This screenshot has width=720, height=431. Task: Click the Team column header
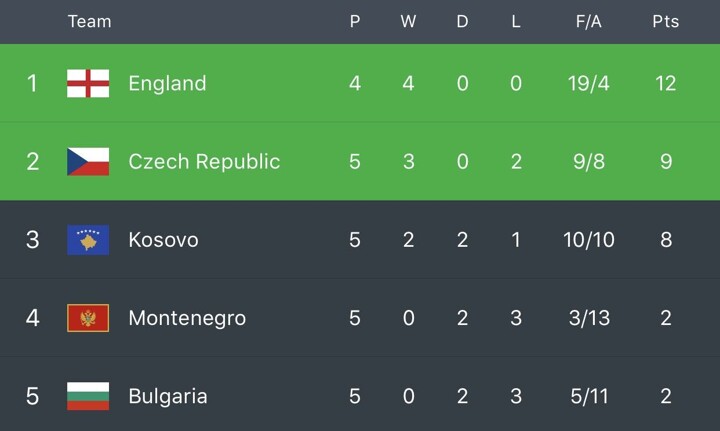(89, 21)
